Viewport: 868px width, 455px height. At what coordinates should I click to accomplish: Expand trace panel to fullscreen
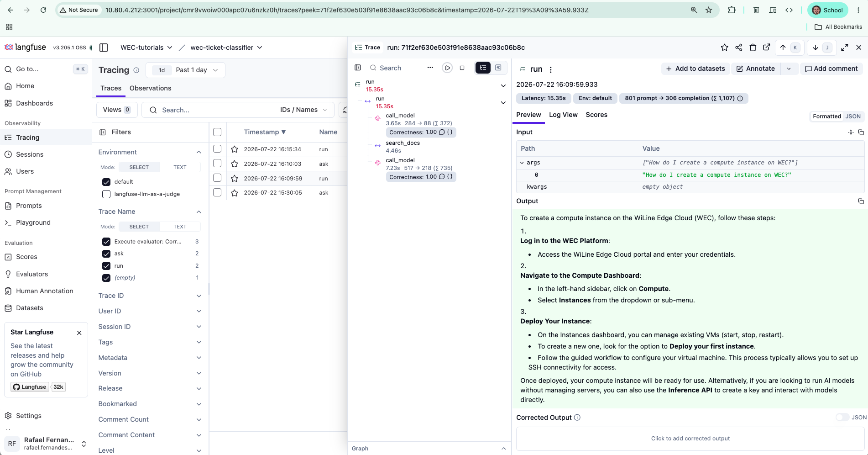tap(845, 48)
